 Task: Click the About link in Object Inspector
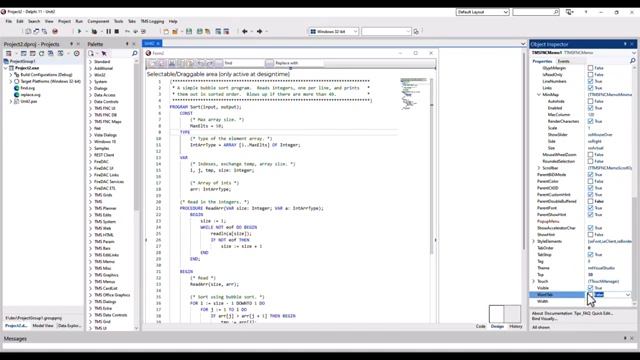pos(537,313)
